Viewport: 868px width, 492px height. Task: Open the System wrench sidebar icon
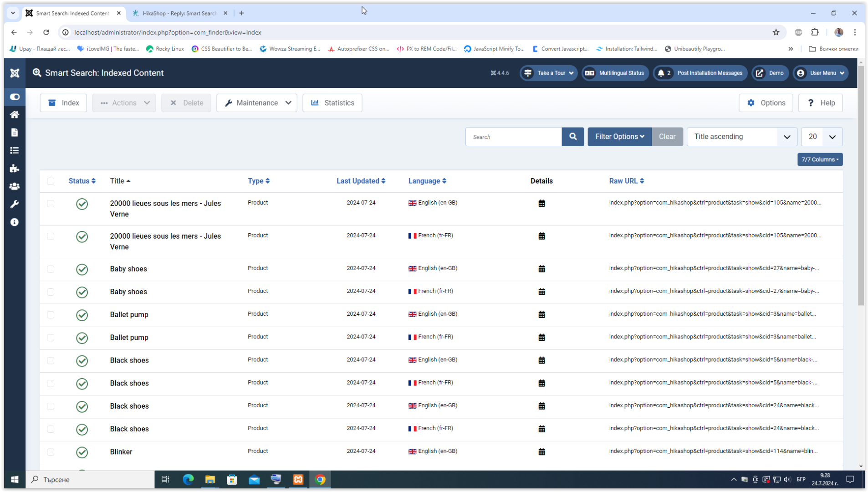click(15, 204)
